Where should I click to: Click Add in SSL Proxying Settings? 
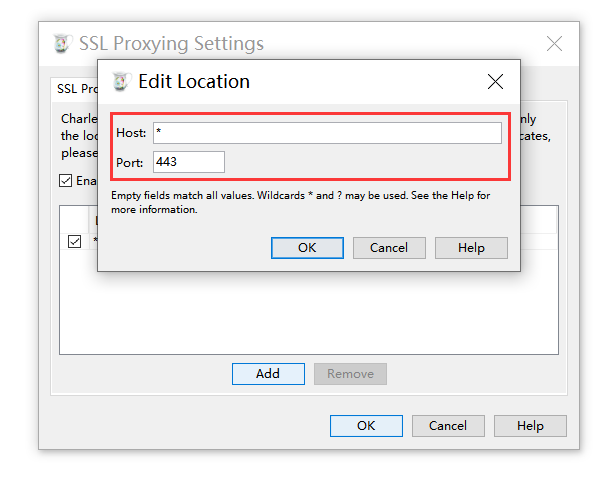(268, 374)
